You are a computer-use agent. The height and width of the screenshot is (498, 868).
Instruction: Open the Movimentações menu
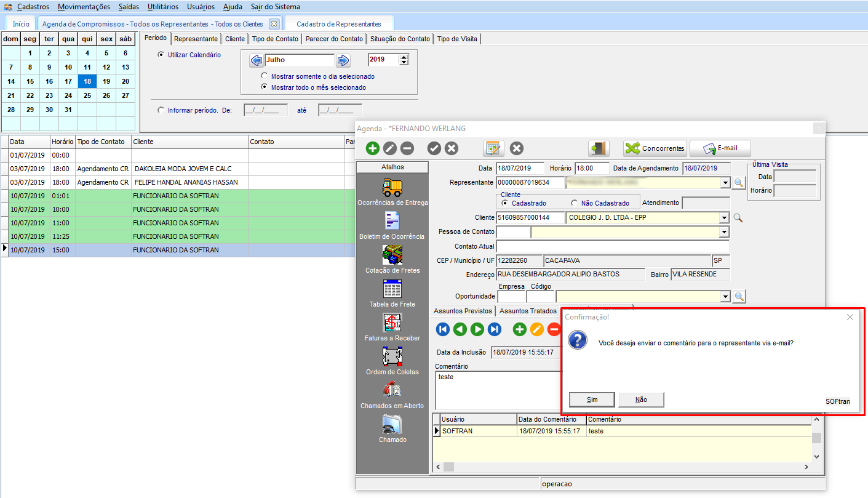pos(84,7)
